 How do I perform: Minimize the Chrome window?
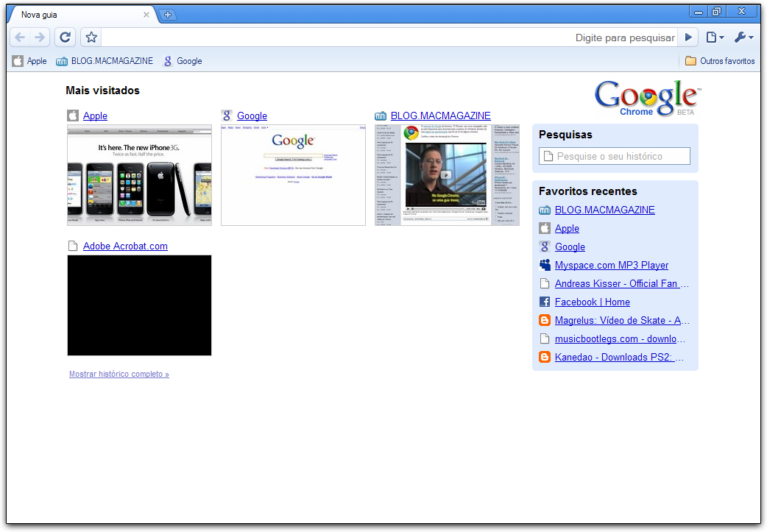tap(699, 12)
